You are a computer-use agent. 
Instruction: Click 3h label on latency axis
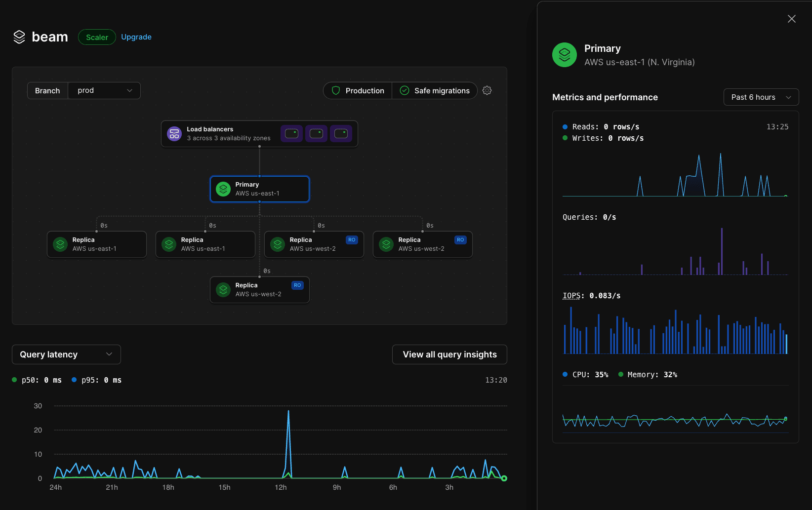pyautogui.click(x=449, y=487)
